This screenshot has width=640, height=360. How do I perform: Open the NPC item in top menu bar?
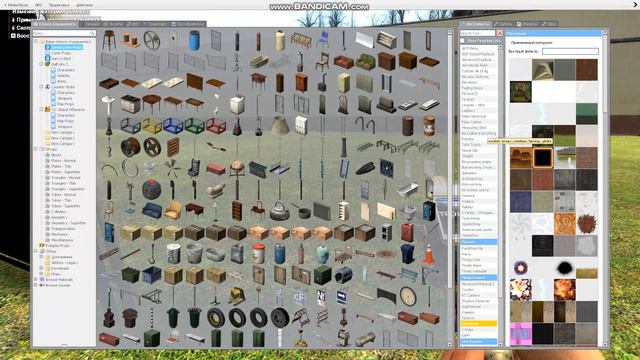coord(39,5)
